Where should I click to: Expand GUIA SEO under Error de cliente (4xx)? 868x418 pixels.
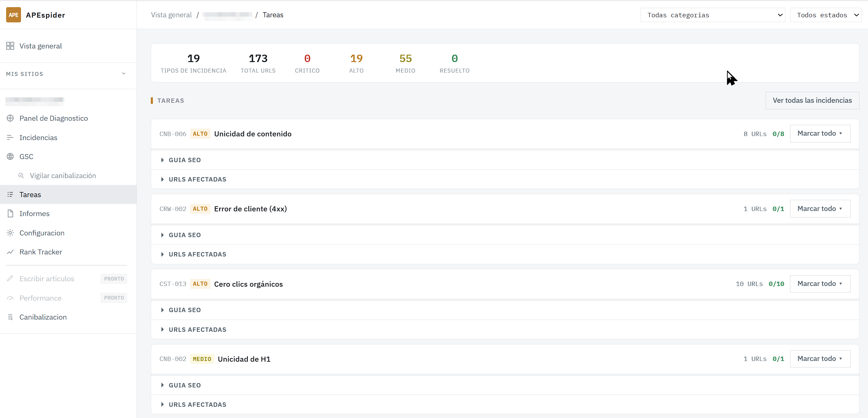coord(505,235)
